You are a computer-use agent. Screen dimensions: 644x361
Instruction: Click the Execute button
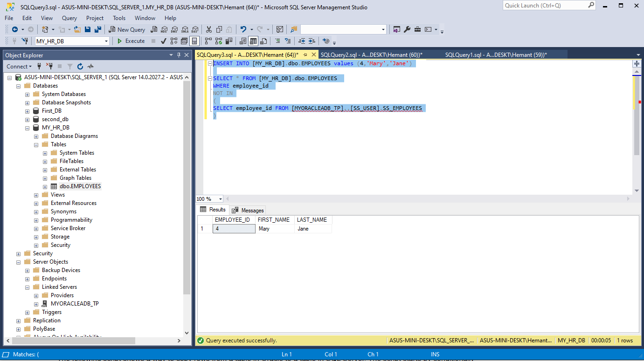click(131, 41)
